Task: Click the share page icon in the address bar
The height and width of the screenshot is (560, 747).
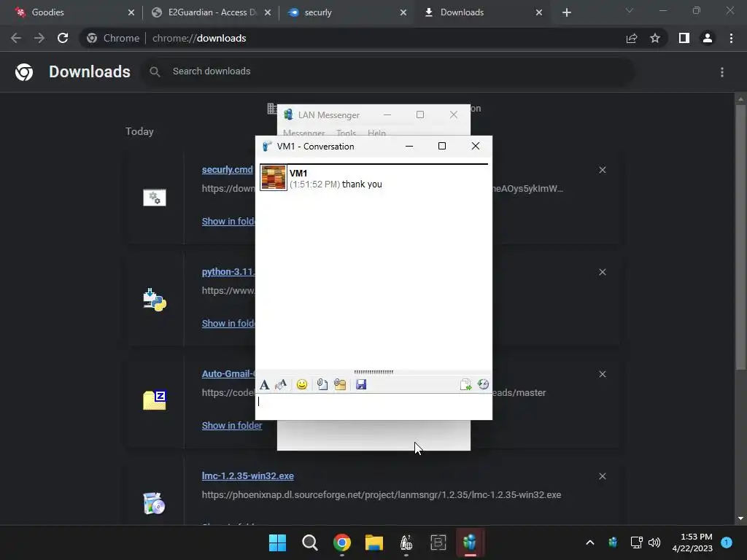Action: 632,38
